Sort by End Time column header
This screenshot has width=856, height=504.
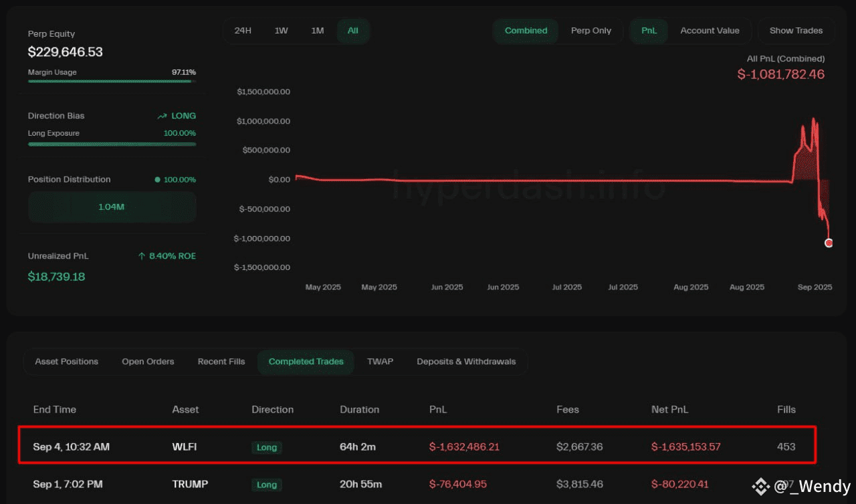(x=55, y=409)
